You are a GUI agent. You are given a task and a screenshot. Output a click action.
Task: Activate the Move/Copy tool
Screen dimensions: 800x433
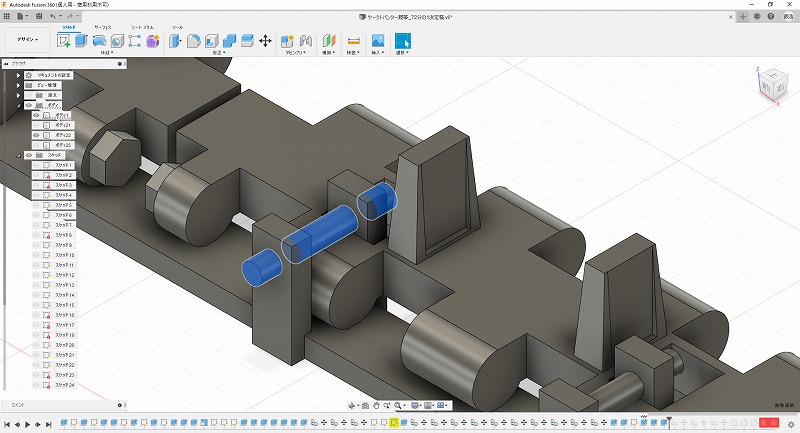[265, 41]
